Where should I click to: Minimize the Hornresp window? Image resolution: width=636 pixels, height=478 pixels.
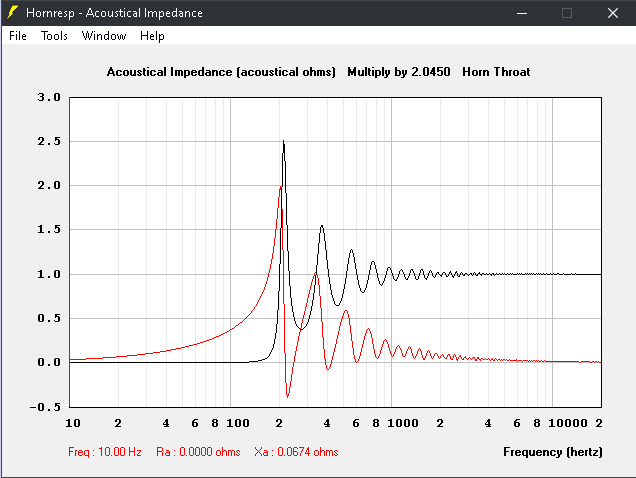[522, 13]
